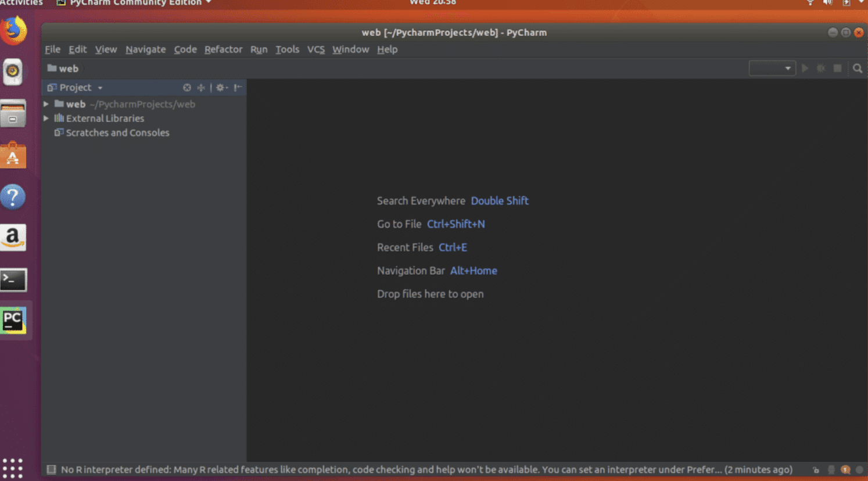Click the network icon in system tray
This screenshot has width=868, height=481.
click(810, 2)
